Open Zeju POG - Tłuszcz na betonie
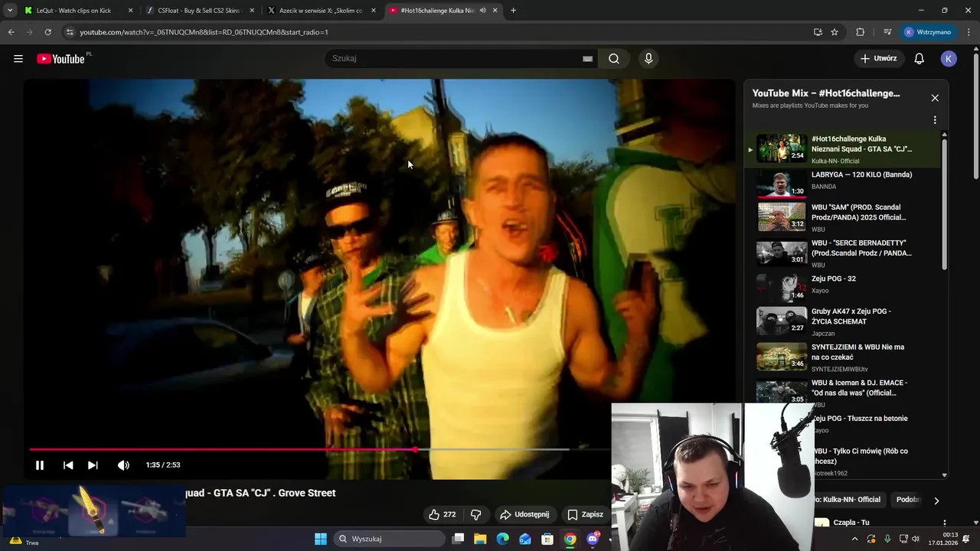 859,419
